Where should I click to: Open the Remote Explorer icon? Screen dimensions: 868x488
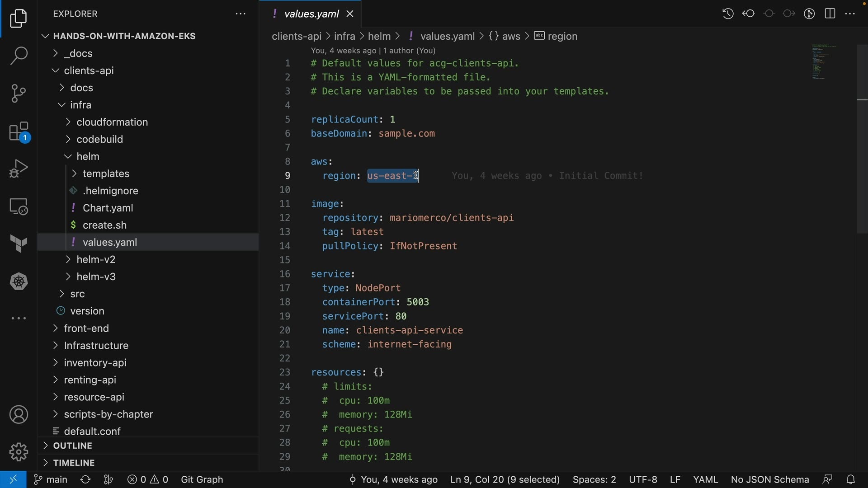click(19, 207)
